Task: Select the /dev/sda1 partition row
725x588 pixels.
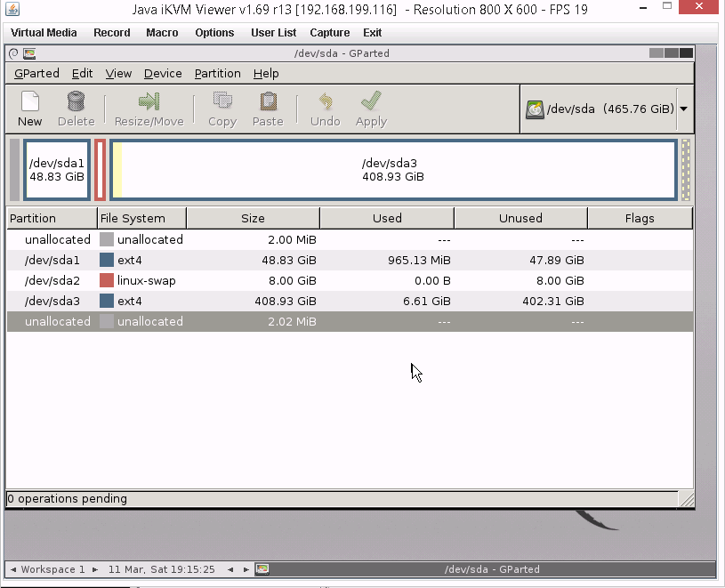Action: [x=350, y=261]
